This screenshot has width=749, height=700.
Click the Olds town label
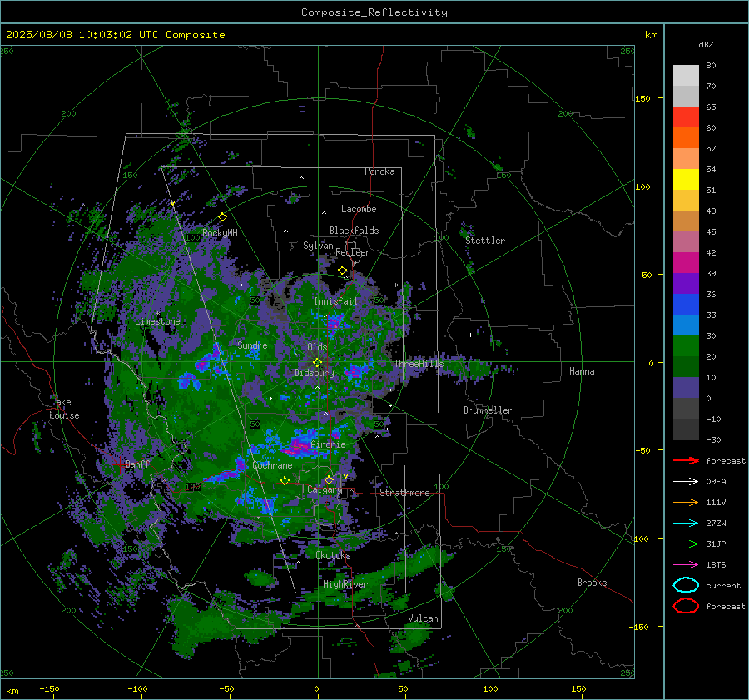click(x=317, y=347)
